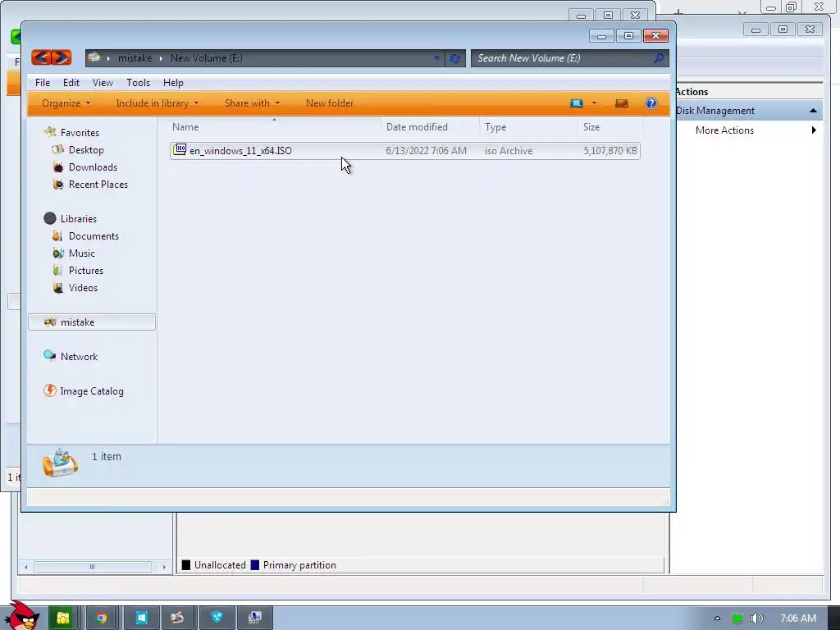Image resolution: width=840 pixels, height=630 pixels.
Task: Click the Favorites star icon
Action: (50, 132)
